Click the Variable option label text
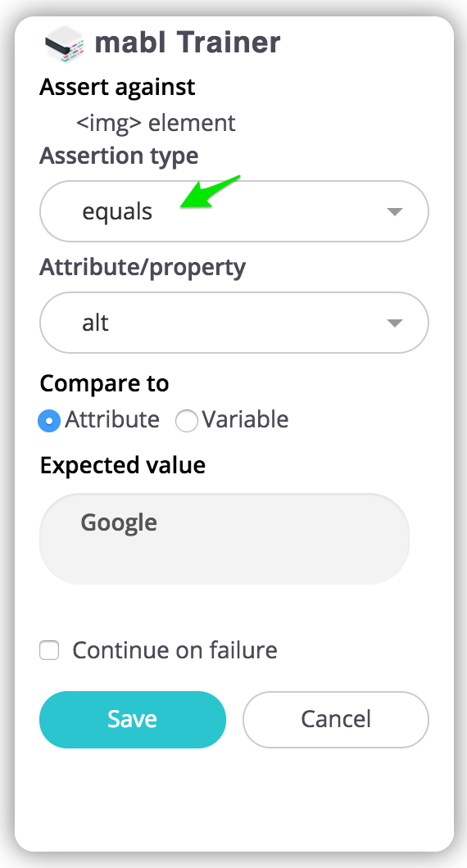467x868 pixels. [245, 419]
